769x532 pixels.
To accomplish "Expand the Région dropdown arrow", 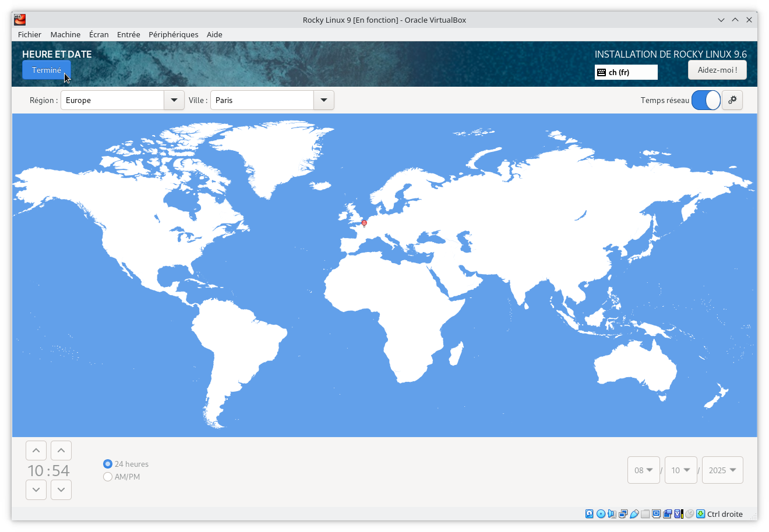I will coord(174,100).
